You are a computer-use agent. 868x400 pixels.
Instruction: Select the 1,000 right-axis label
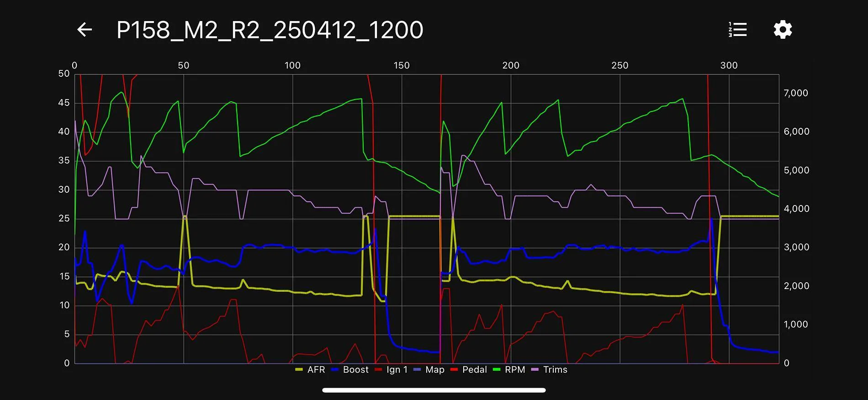(x=796, y=324)
